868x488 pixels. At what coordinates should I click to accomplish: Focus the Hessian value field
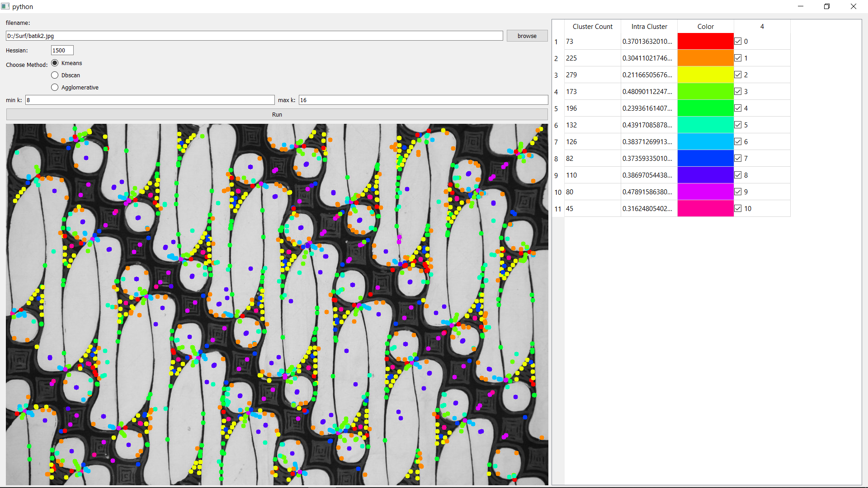click(62, 51)
